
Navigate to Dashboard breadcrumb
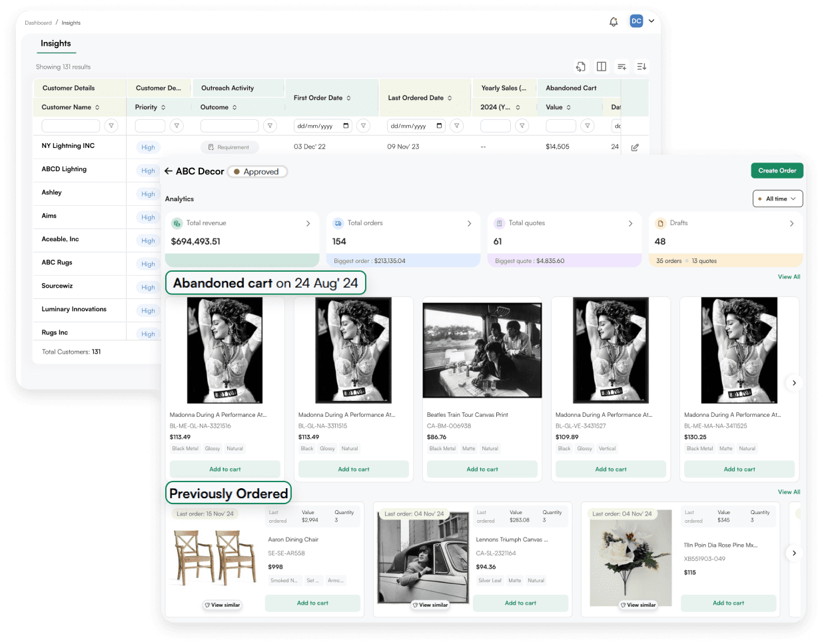click(x=38, y=23)
